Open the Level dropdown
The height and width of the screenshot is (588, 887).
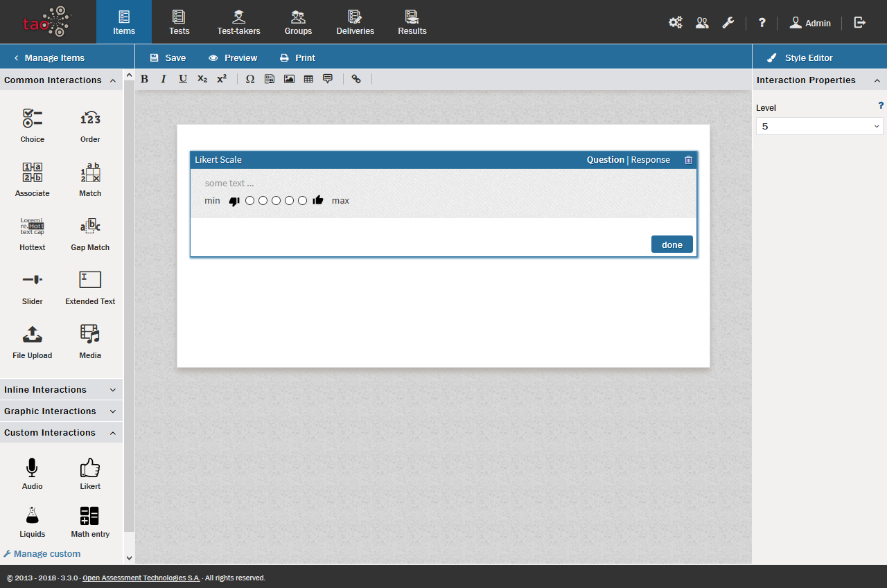[x=819, y=126]
